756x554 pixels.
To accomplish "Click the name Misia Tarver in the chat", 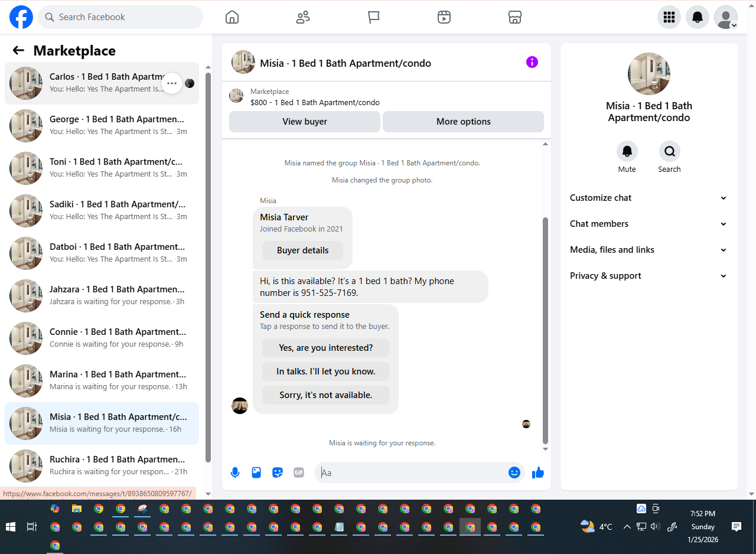I will [284, 217].
